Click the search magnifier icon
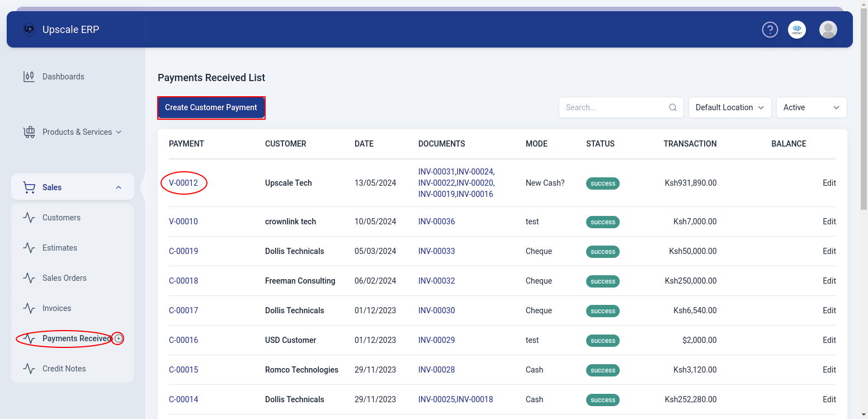The height and width of the screenshot is (419, 868). tap(672, 107)
